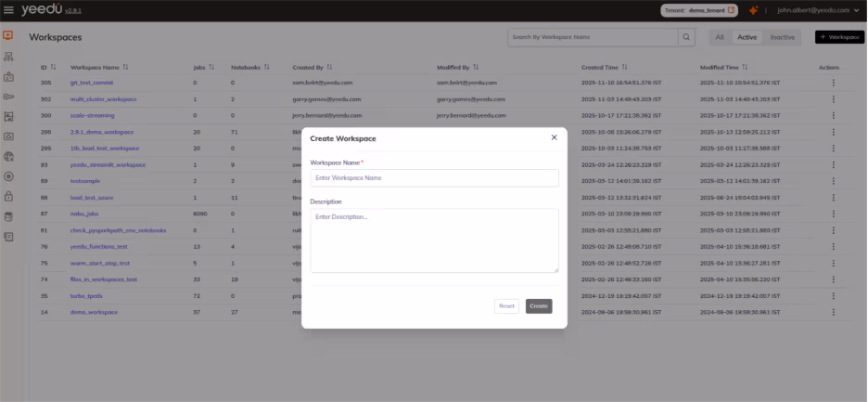This screenshot has width=868, height=402.
Task: Click the demo_tenant tenant selector
Action: point(698,10)
